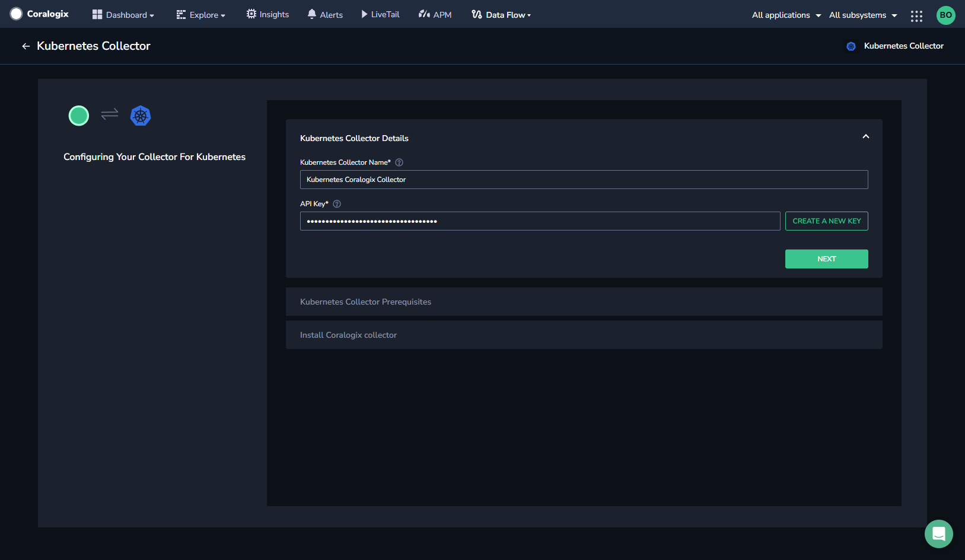Go back using the left arrow
Image resolution: width=965 pixels, height=560 pixels.
(x=26, y=46)
